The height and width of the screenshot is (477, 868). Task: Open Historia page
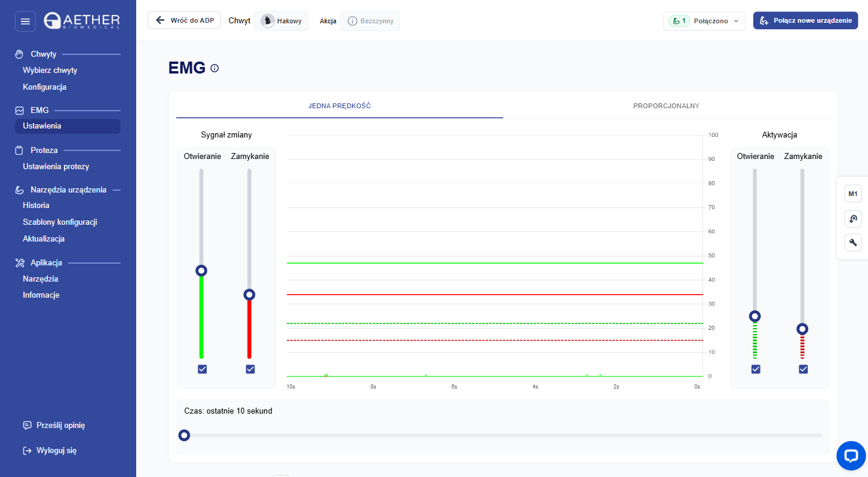tap(36, 205)
